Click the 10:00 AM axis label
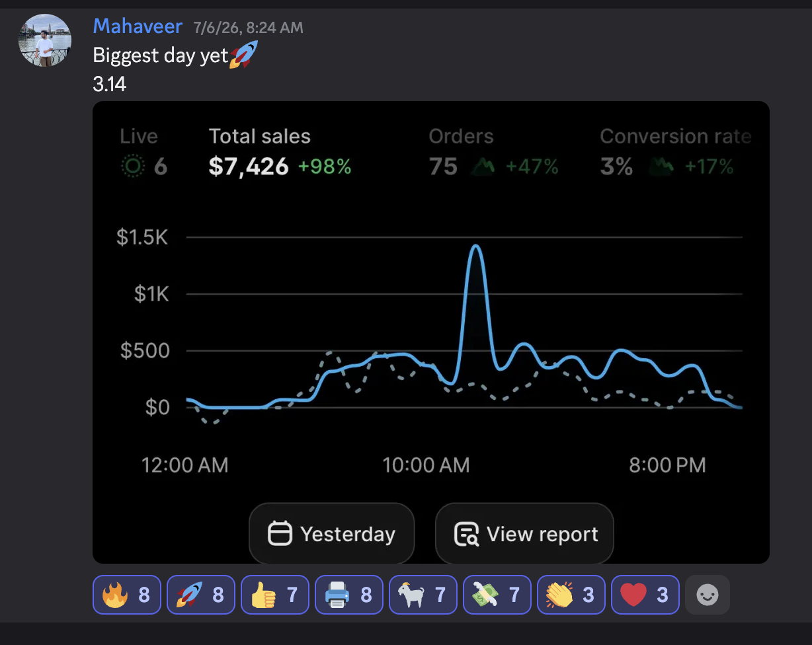The width and height of the screenshot is (812, 645). click(426, 465)
